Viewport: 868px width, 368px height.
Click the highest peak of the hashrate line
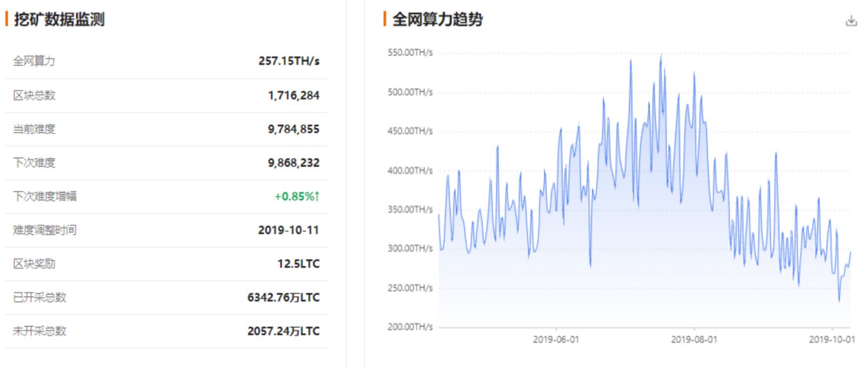[661, 55]
